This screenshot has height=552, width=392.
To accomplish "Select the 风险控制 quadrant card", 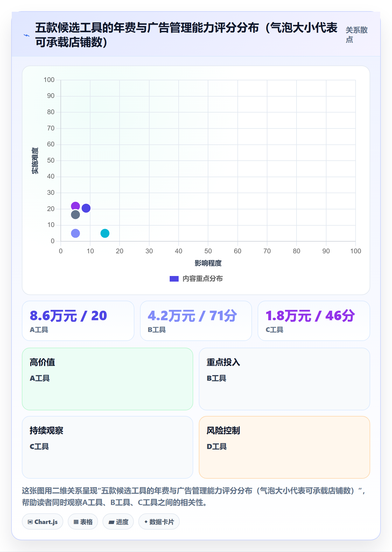I will pyautogui.click(x=284, y=447).
